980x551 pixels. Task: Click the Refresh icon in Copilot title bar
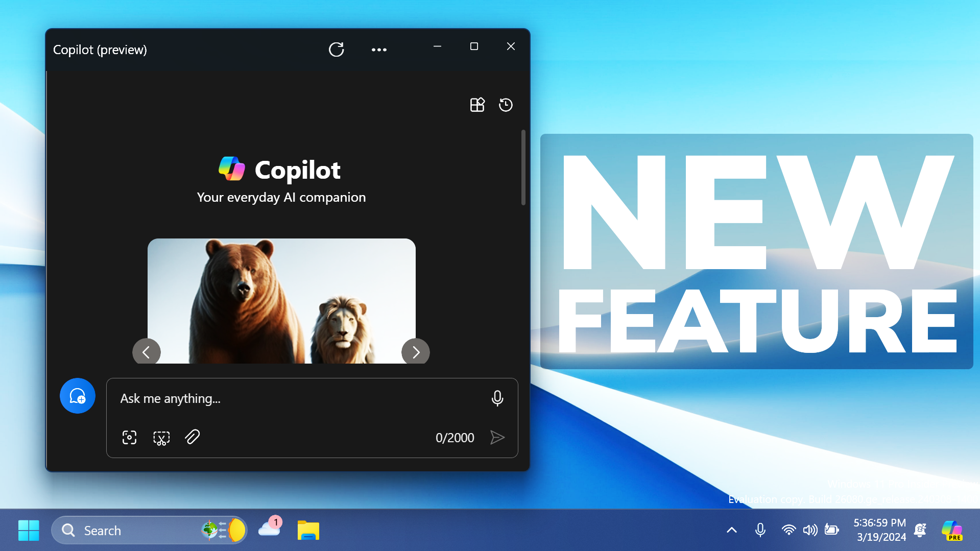[x=336, y=50]
